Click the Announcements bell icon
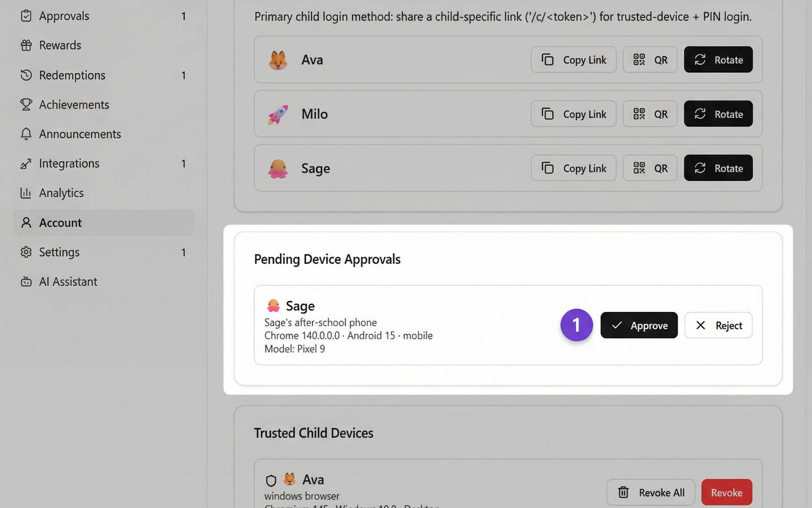This screenshot has height=508, width=812. pyautogui.click(x=26, y=134)
